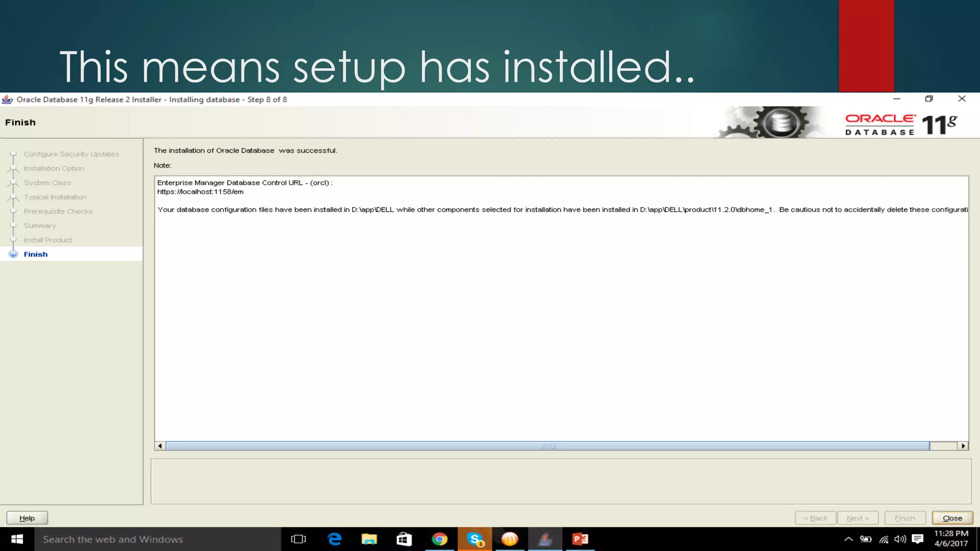Click the left scroll arrow of the note area
The height and width of the screenshot is (551, 980).
coord(160,446)
